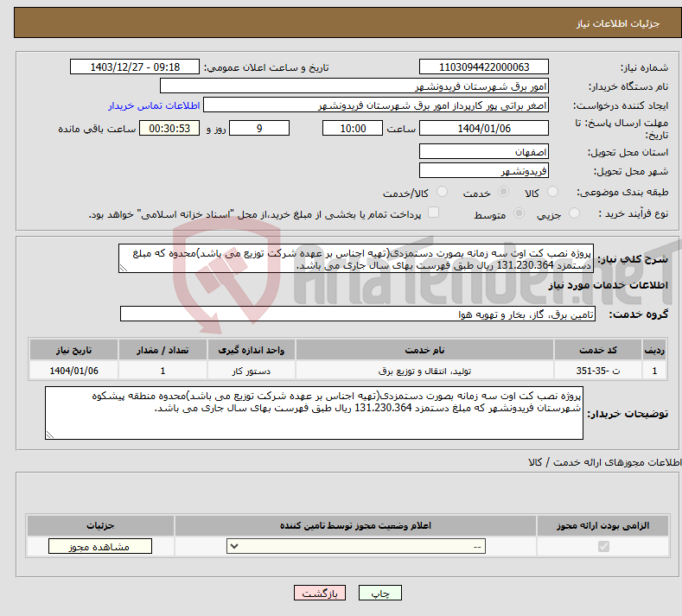Click unit cell دستور کار
The image size is (682, 616).
[x=252, y=371]
